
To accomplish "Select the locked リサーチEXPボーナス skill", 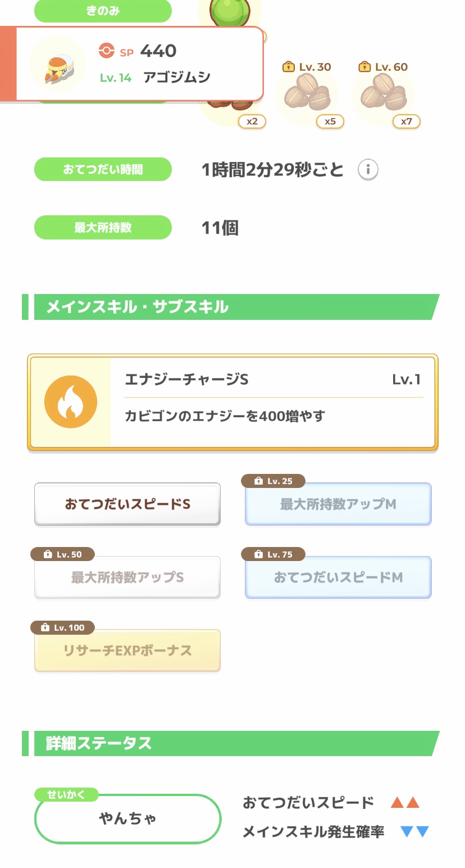I will pyautogui.click(x=127, y=650).
